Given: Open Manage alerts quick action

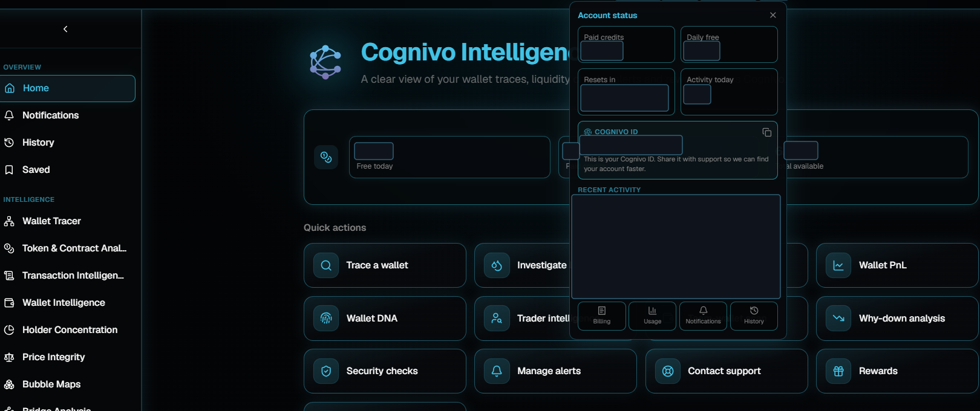Looking at the screenshot, I should (555, 371).
